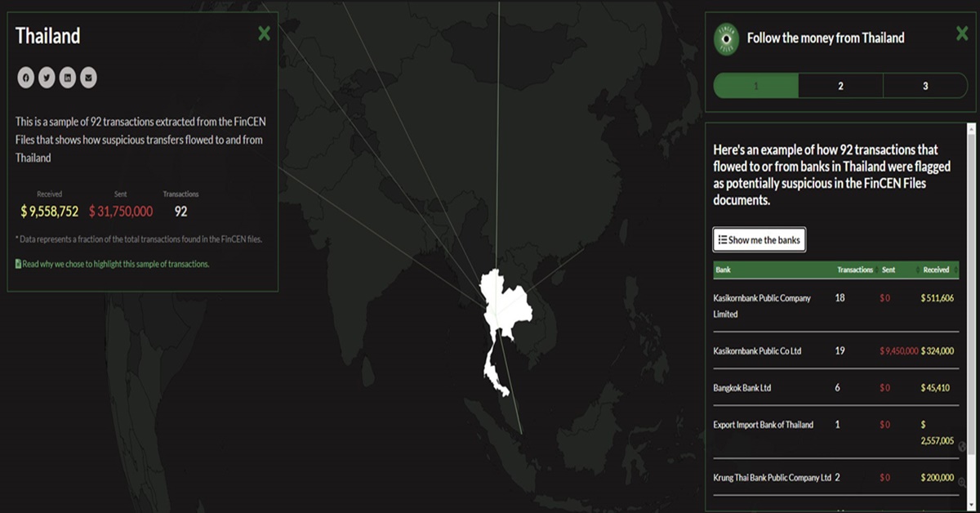Click the $45,410 received value
980x513 pixels.
935,387
